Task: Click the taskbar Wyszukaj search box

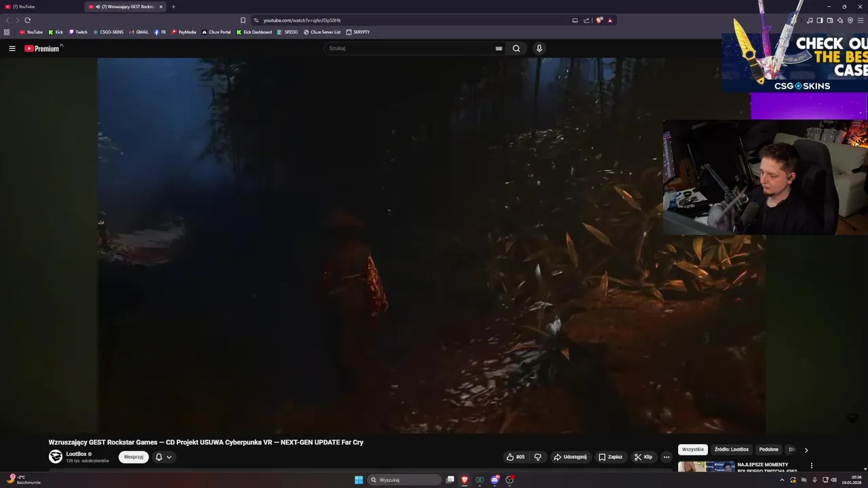Action: [405, 480]
